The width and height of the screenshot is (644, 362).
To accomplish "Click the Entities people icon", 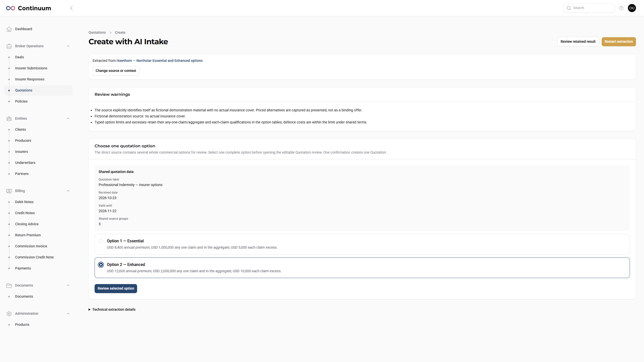I will (x=9, y=118).
